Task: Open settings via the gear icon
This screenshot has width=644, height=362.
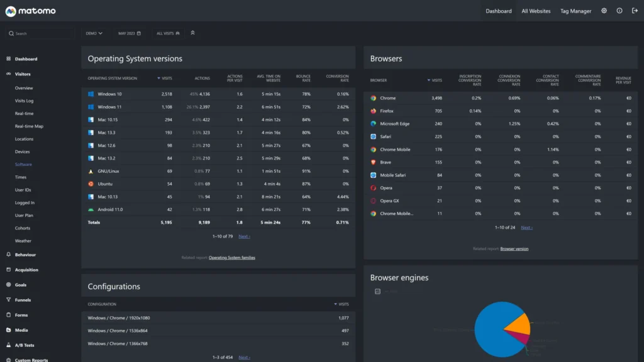Action: 604,11
